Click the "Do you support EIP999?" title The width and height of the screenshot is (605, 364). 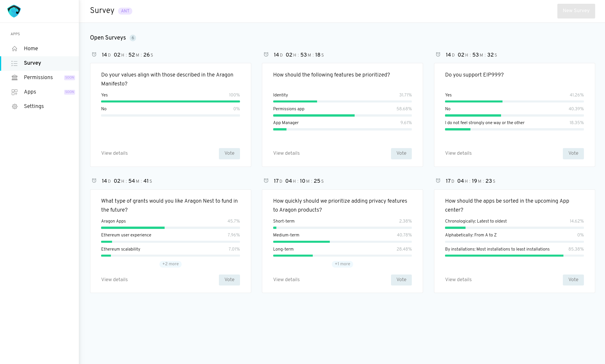pos(474,75)
